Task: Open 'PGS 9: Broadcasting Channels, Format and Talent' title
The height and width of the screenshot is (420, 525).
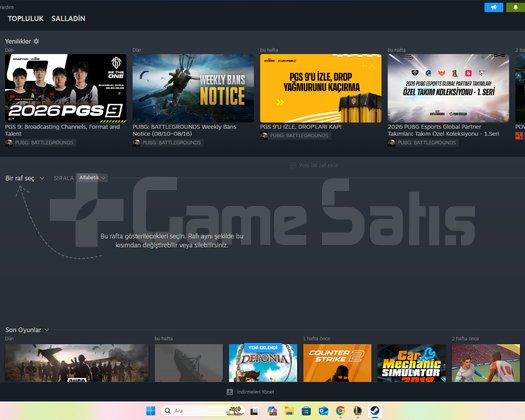Action: pos(63,130)
